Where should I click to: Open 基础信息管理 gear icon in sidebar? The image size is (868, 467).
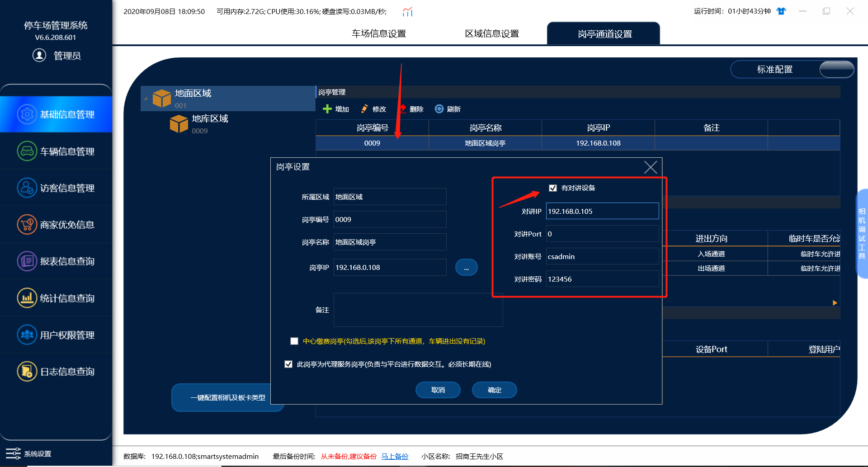(27, 114)
